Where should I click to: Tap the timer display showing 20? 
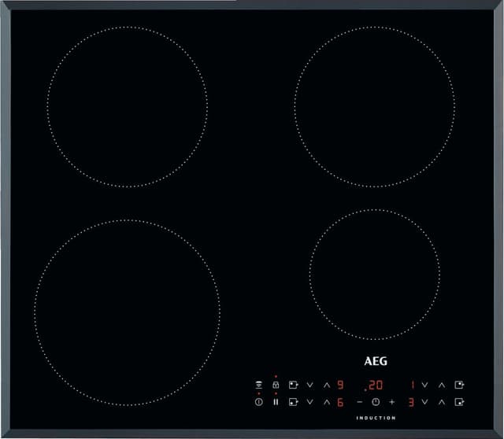click(x=374, y=386)
